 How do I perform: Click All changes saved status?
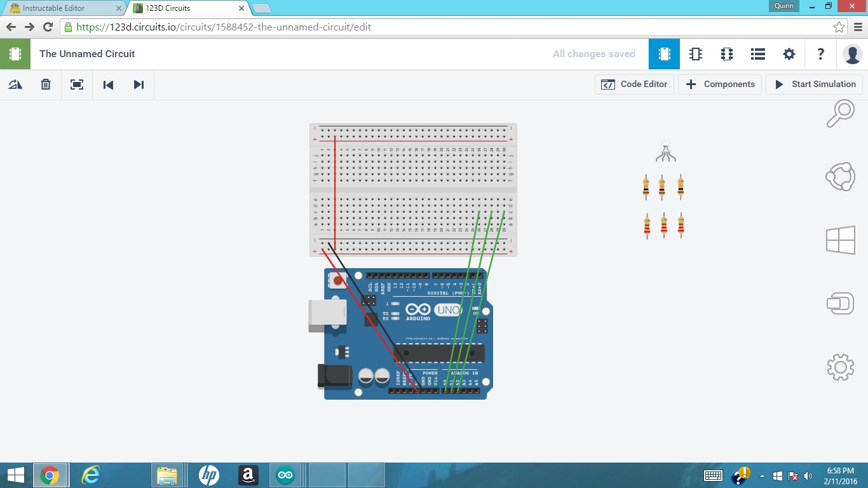(594, 54)
